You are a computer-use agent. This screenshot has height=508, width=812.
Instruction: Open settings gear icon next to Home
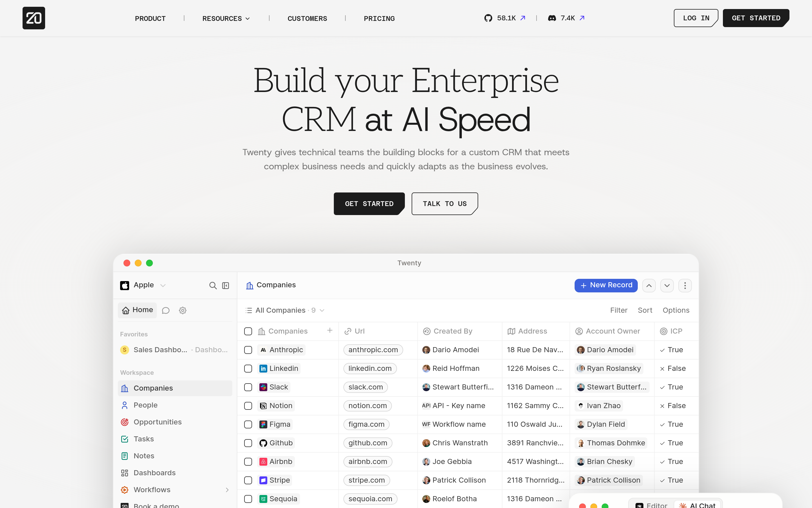[x=182, y=310]
